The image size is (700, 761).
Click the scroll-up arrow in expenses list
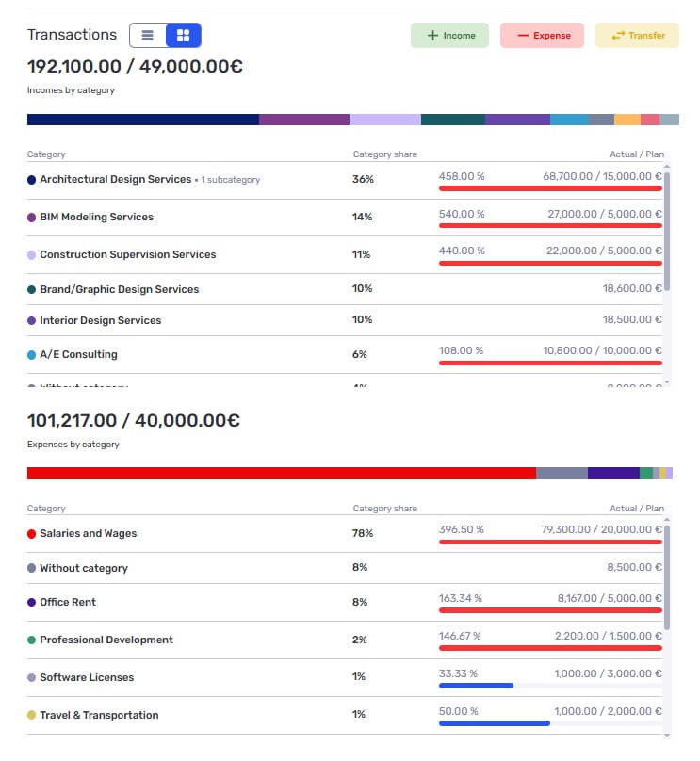tap(667, 520)
